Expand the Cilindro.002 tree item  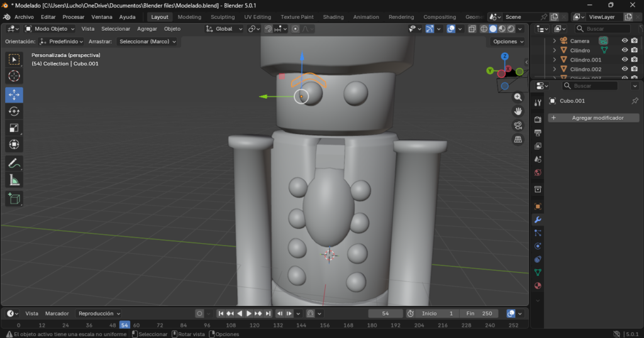(554, 69)
